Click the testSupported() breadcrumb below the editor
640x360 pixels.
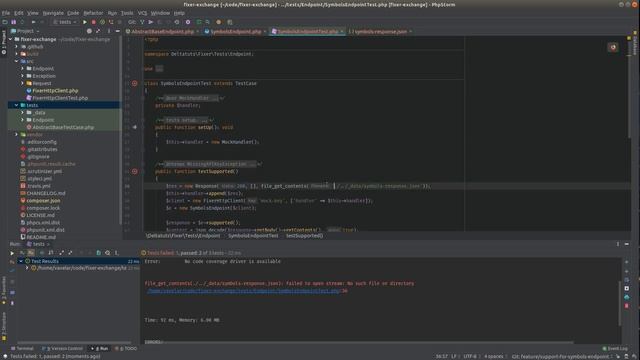point(304,236)
